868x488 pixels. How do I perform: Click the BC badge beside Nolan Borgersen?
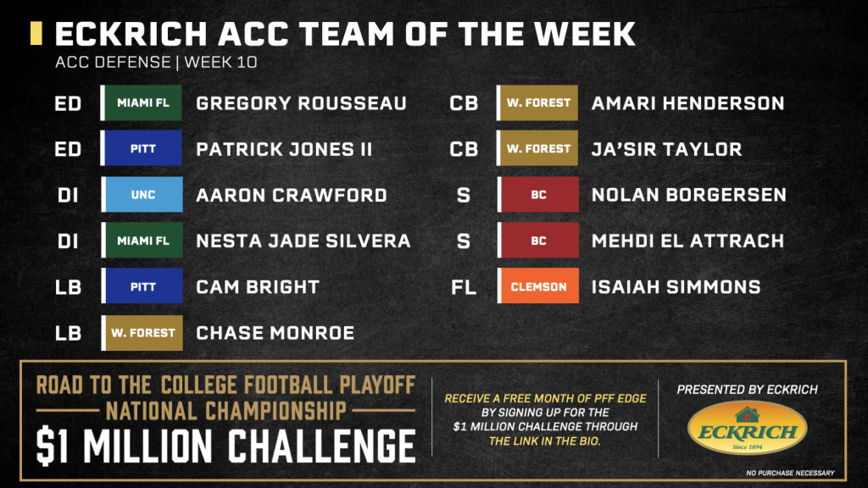coord(538,195)
